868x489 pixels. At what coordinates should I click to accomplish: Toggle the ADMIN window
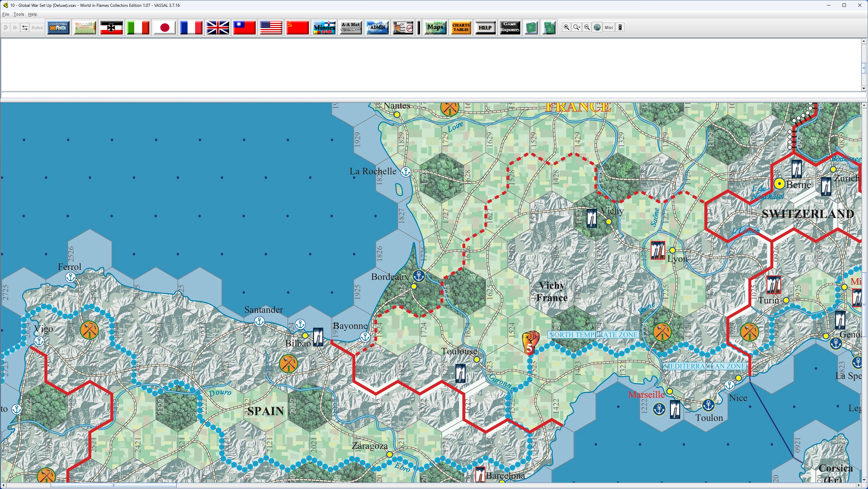tap(377, 28)
